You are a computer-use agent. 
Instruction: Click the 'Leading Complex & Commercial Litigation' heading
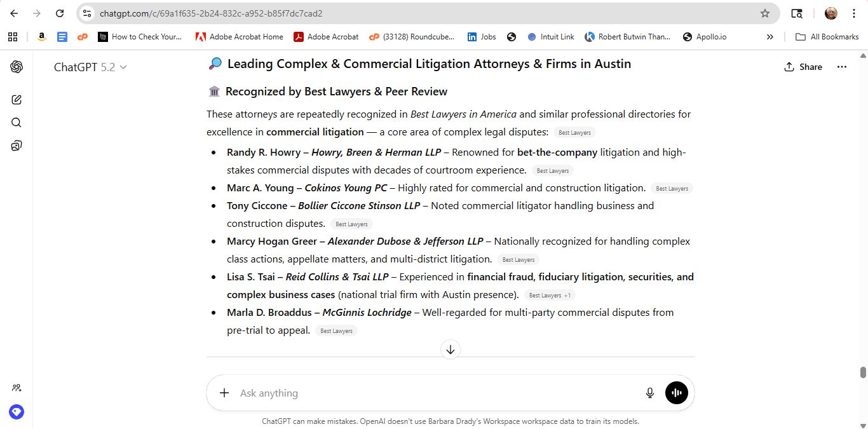point(429,64)
